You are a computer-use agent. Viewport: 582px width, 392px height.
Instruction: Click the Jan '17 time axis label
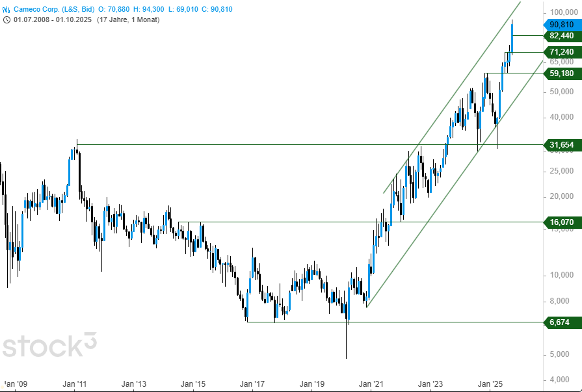252,384
